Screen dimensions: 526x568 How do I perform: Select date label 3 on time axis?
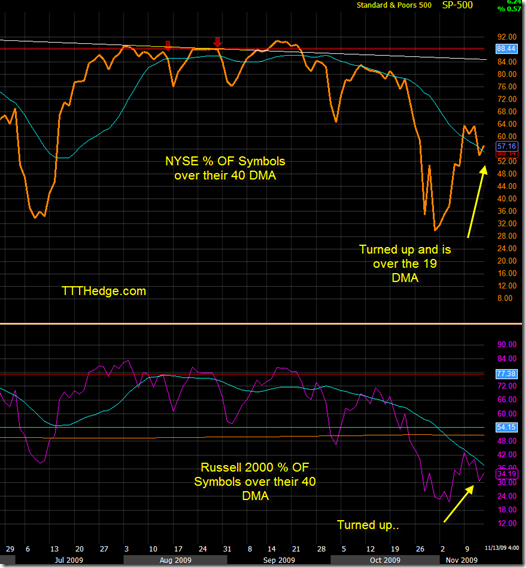tap(126, 549)
